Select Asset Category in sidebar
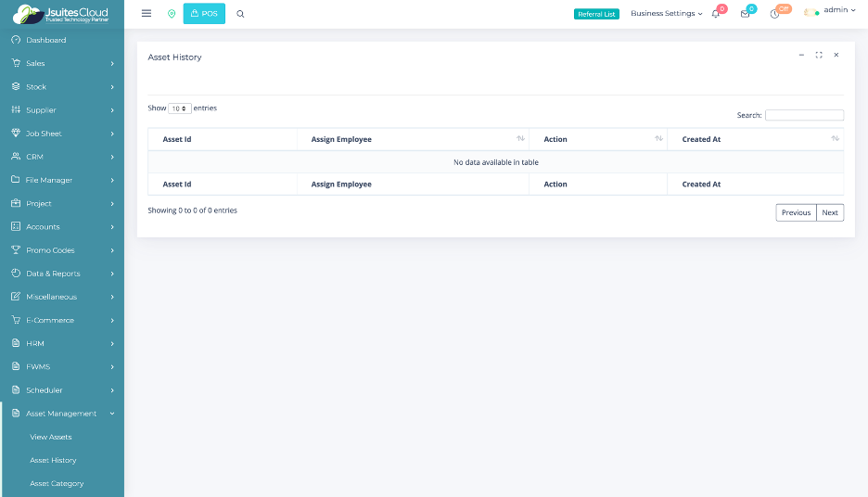The image size is (868, 497). [x=57, y=483]
